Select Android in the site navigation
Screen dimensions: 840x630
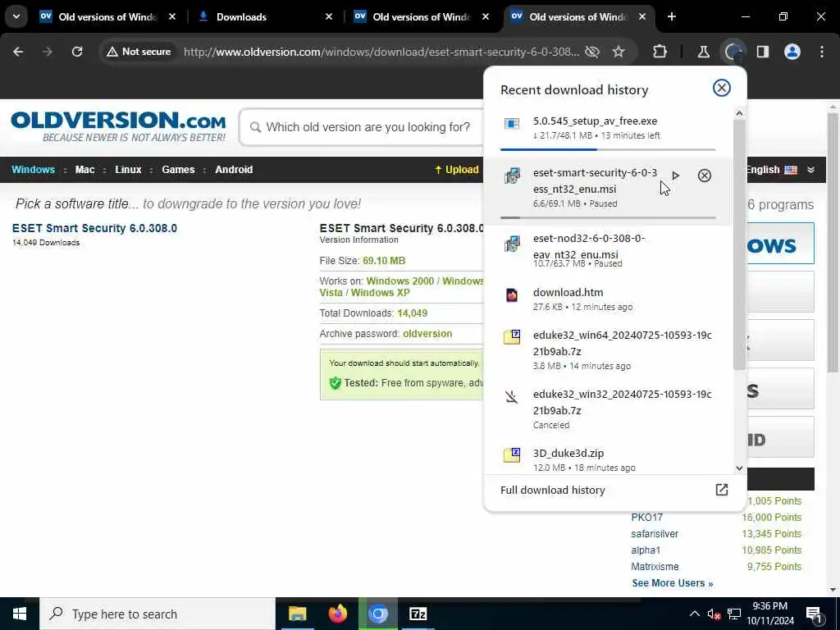click(x=234, y=169)
